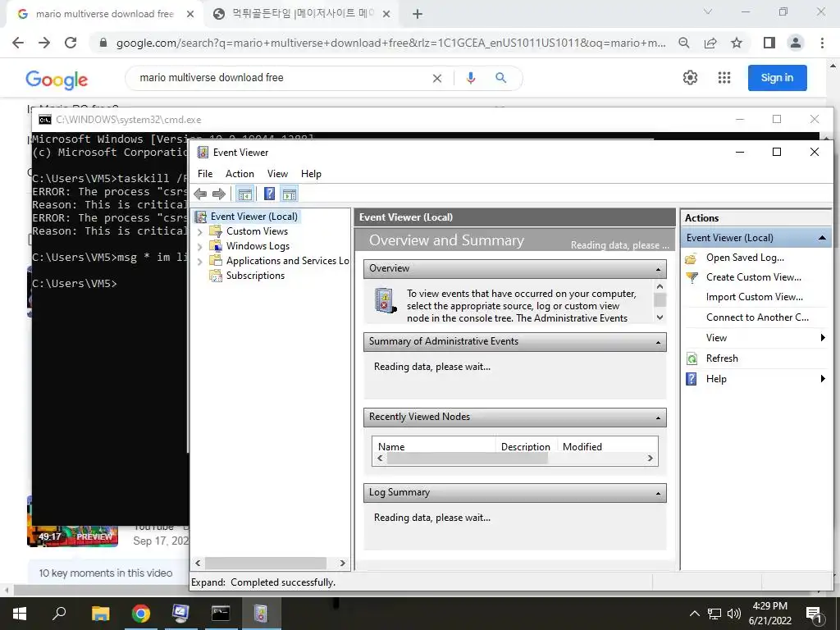Switch to the mario multiverse Chrome tab
The width and height of the screenshot is (840, 630).
click(x=104, y=14)
